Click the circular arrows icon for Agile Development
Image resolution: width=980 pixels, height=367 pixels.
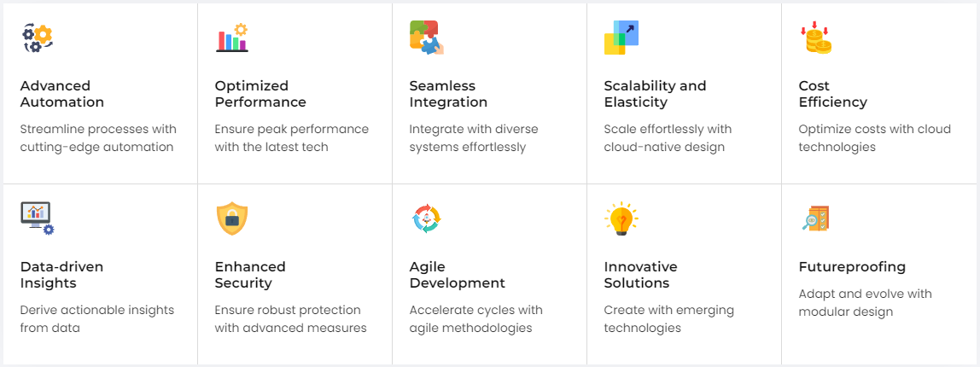coord(425,218)
